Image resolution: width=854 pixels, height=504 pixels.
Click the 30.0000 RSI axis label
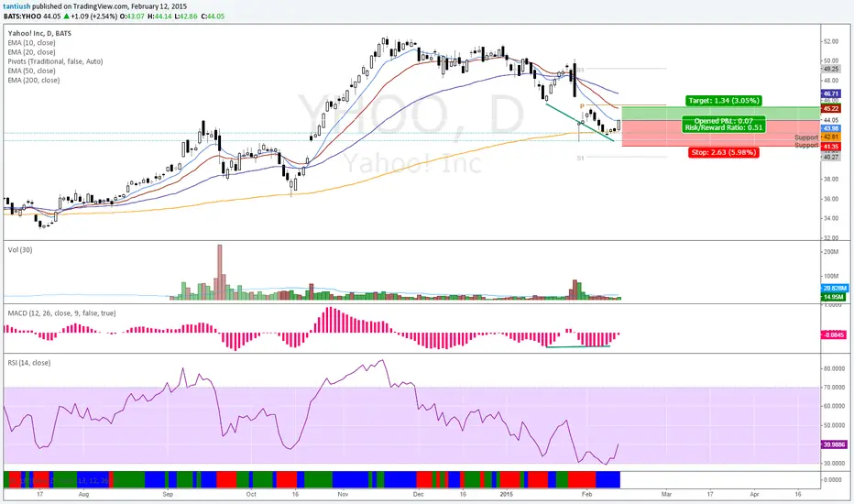point(835,464)
